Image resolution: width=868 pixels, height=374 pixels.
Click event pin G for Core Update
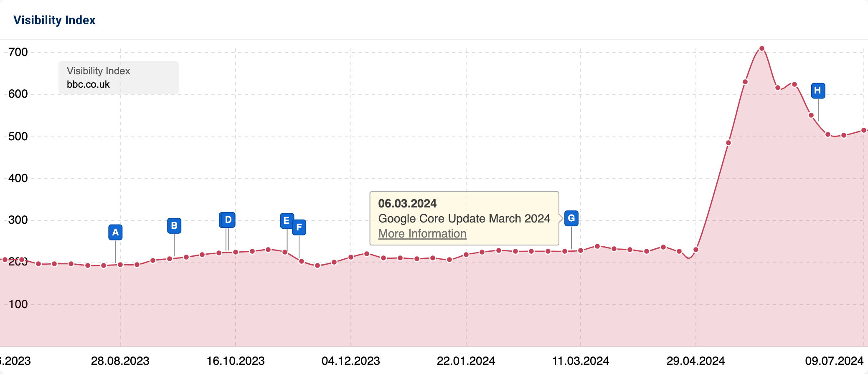pos(571,218)
